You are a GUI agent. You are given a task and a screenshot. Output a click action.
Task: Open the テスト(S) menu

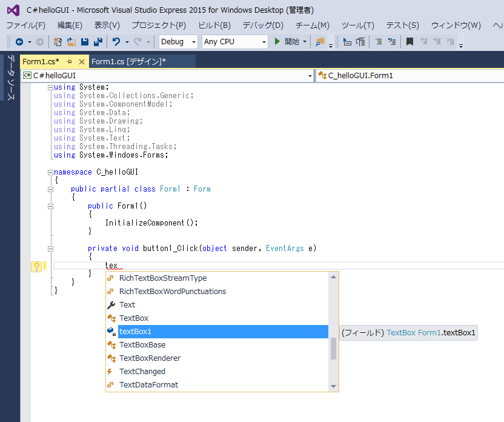click(403, 25)
